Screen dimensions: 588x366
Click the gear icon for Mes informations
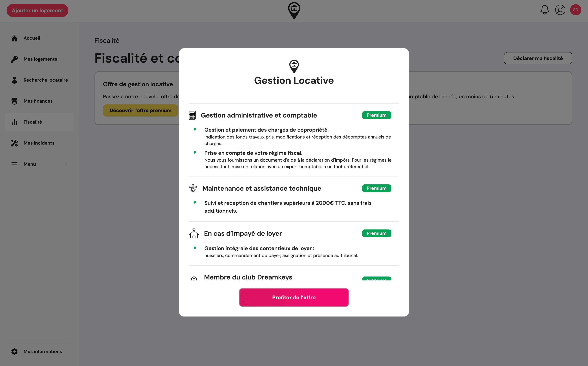[x=14, y=351]
